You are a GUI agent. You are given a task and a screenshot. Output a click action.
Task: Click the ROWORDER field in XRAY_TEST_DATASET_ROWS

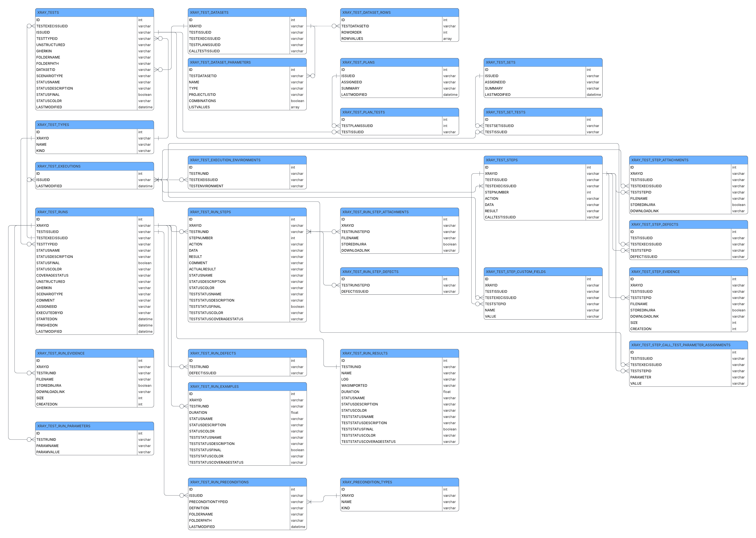point(399,32)
